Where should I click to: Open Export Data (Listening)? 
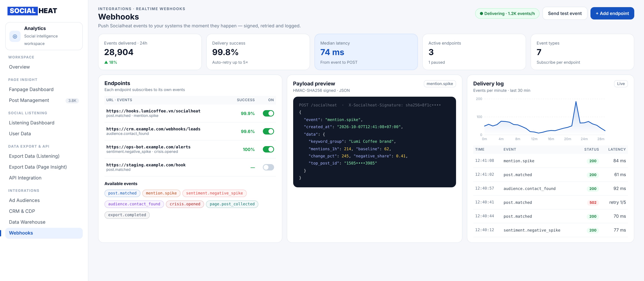tap(44, 156)
